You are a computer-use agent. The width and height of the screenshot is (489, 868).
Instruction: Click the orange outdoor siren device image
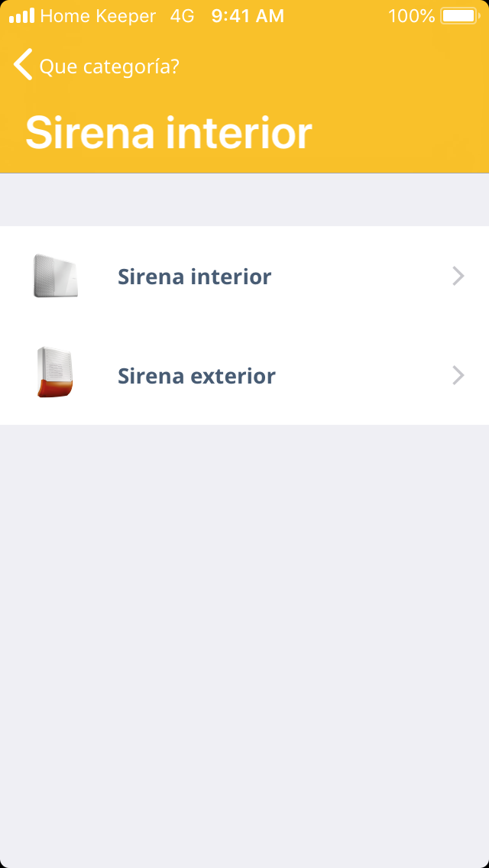tap(55, 373)
